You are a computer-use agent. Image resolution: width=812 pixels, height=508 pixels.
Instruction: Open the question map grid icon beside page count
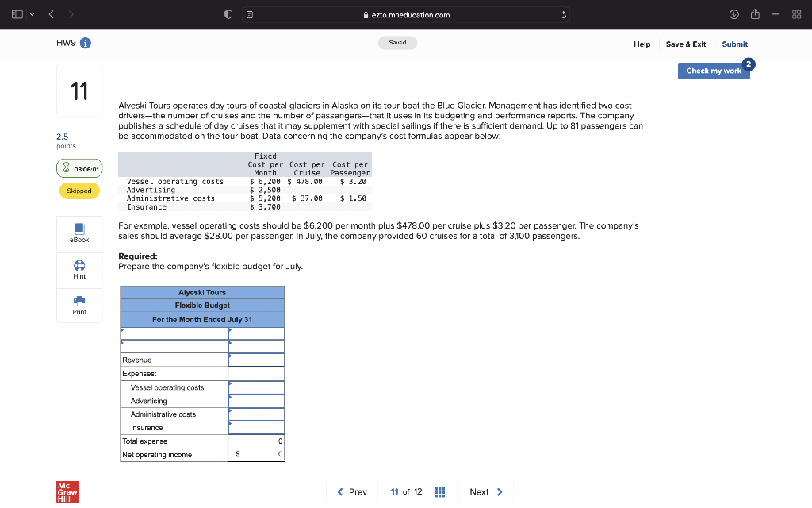(x=439, y=492)
